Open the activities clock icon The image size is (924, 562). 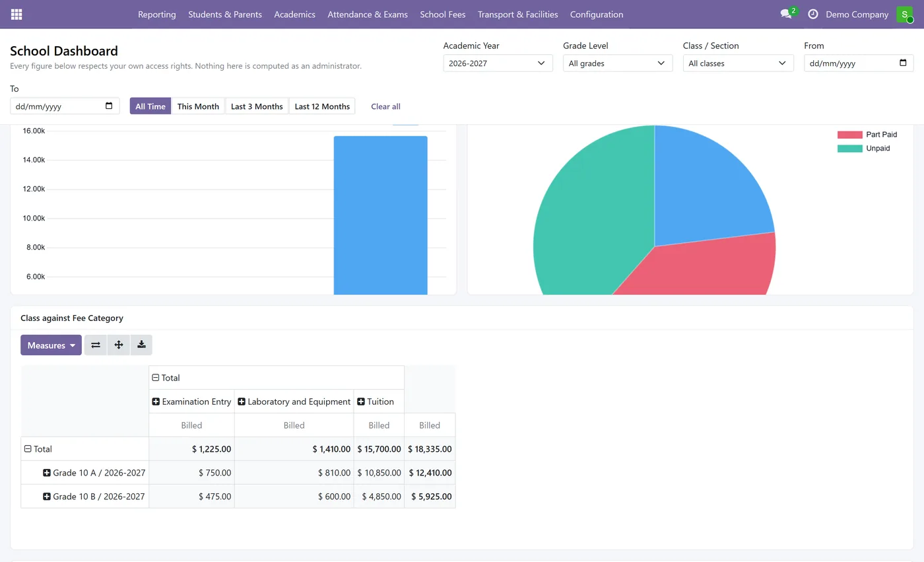click(x=812, y=14)
